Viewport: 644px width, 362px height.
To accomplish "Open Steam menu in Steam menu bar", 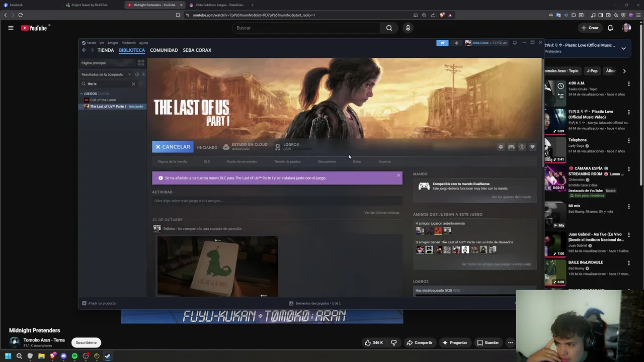I will [x=91, y=43].
